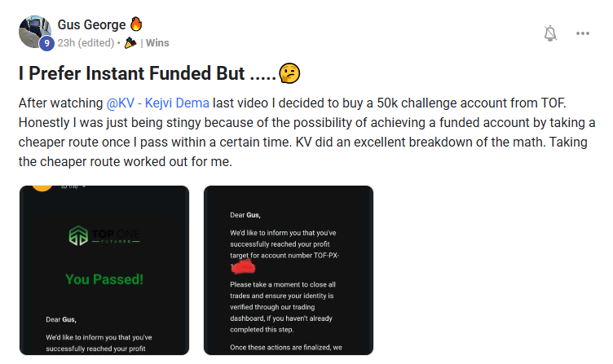Toggle post notifications bell icon

[x=550, y=33]
